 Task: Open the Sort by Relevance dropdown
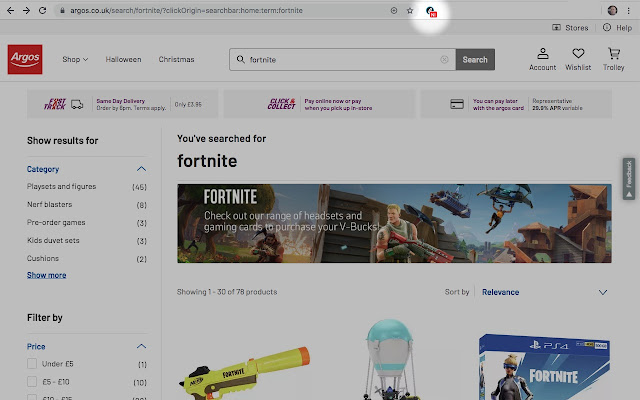point(544,292)
